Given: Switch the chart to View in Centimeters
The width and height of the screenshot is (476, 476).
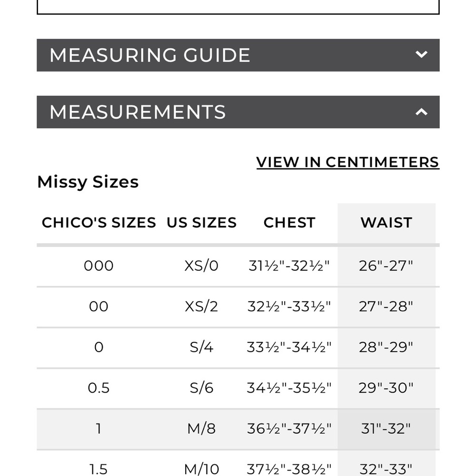Looking at the screenshot, I should [x=347, y=162].
